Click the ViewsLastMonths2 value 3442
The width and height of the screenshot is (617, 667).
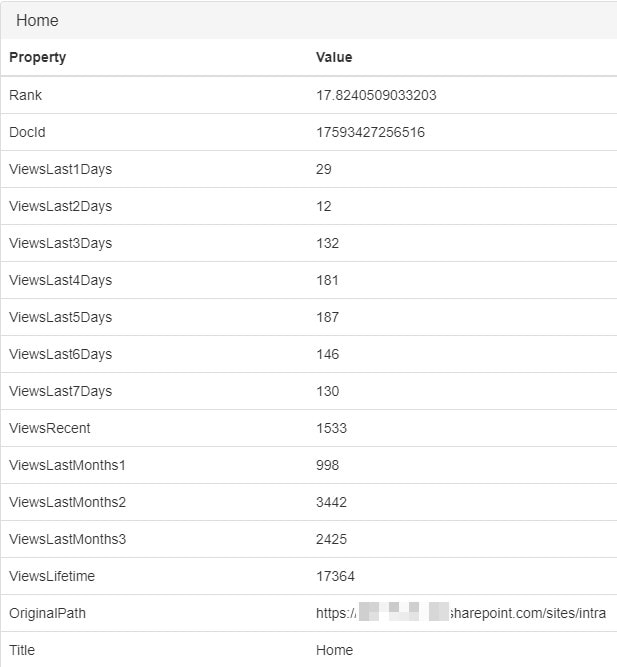click(x=331, y=502)
